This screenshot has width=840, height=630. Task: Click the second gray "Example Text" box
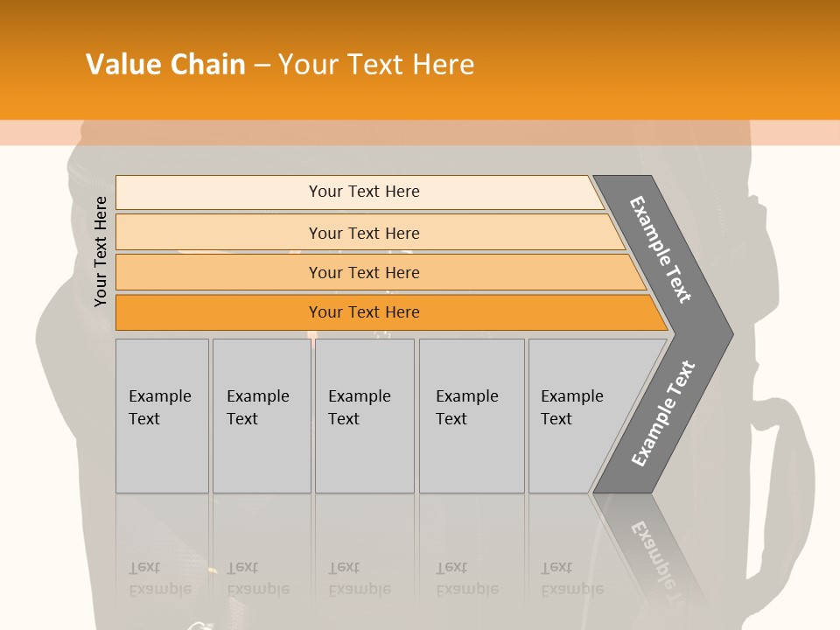(261, 416)
